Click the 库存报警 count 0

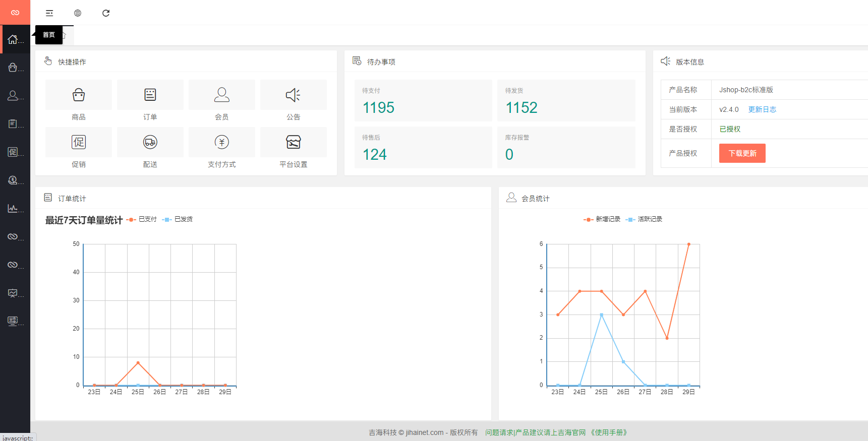click(x=509, y=155)
